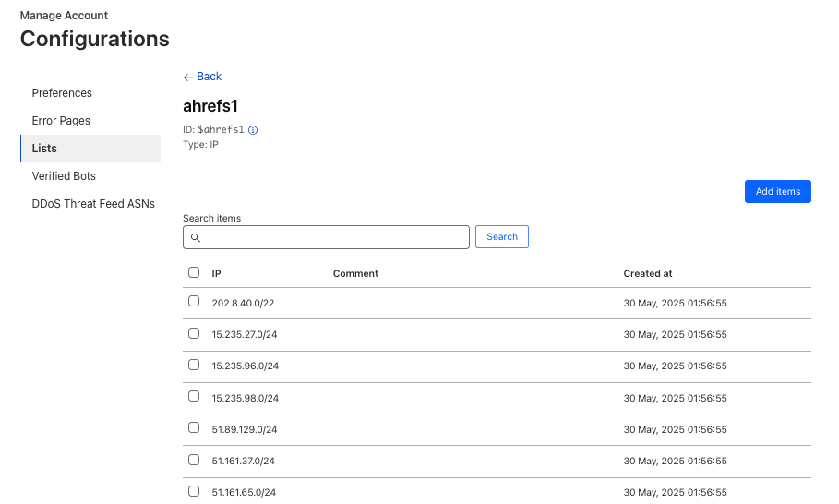Check the box for 51.161.37.0/24
The image size is (839, 504).
coord(194,460)
